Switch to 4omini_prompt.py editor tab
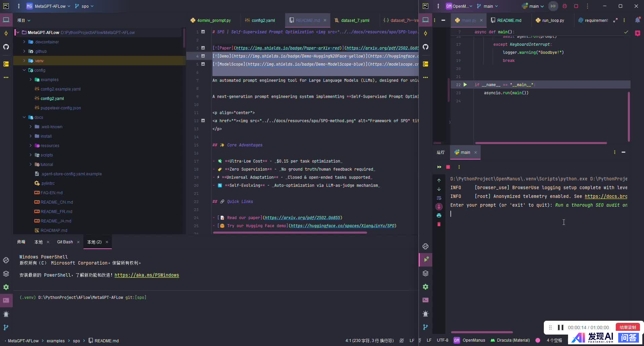The width and height of the screenshot is (644, 346). coord(211,20)
